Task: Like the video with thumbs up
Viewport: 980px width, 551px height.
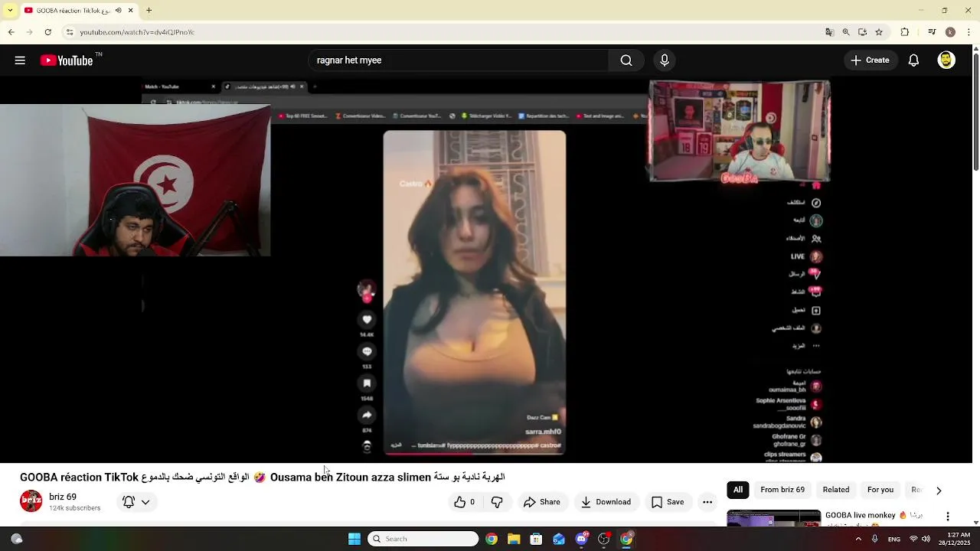Action: point(464,502)
